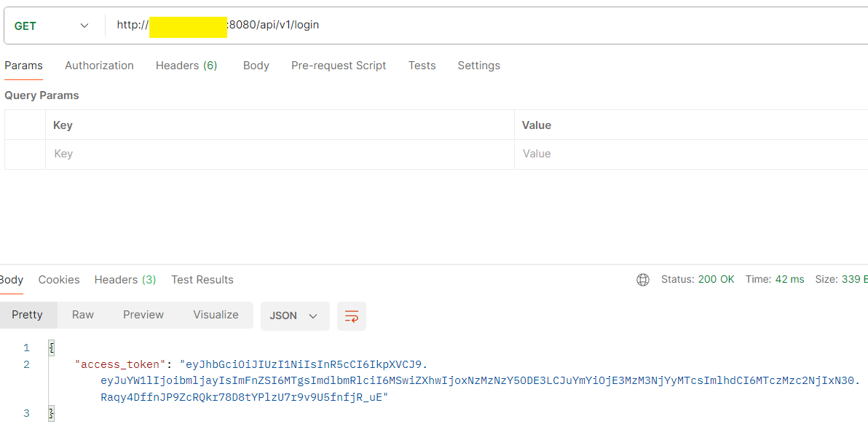Go to the Tests tab
Viewport: 868px width, 435px height.
pyautogui.click(x=422, y=66)
